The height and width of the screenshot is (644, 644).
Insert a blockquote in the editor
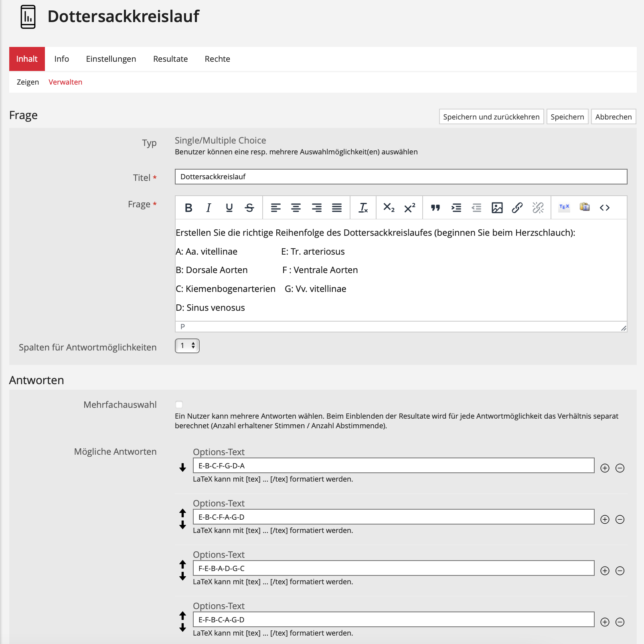(x=435, y=208)
